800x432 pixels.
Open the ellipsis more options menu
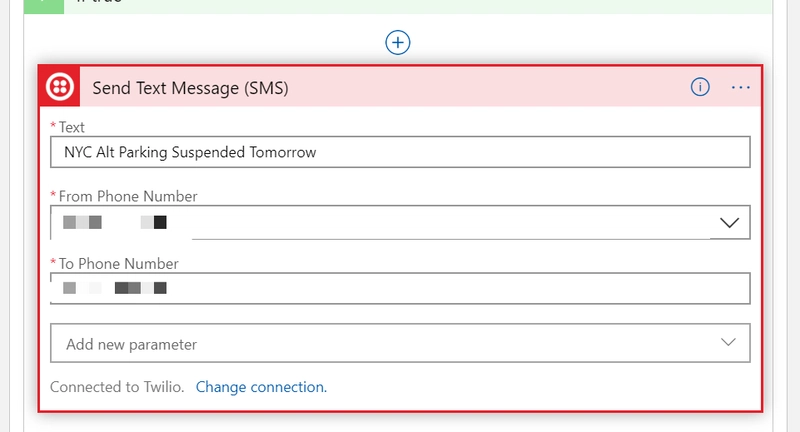point(741,87)
